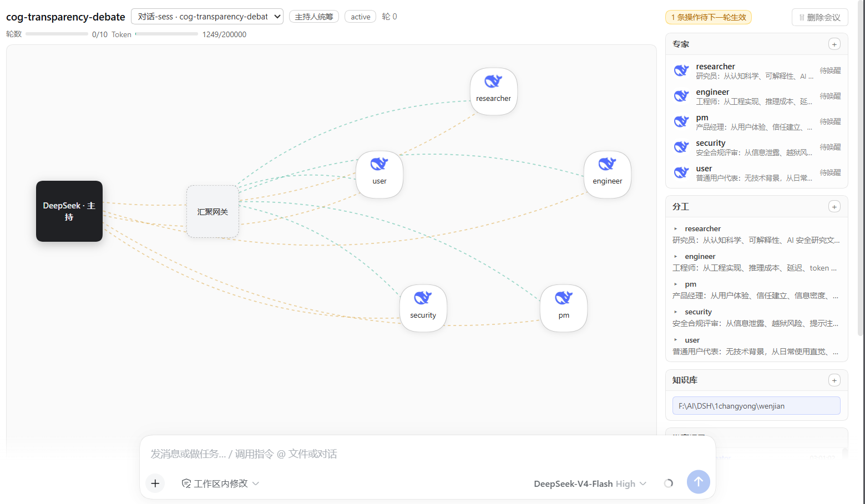The width and height of the screenshot is (865, 504).
Task: Open the 工作区内修改 permission dropdown
Action: coord(221,483)
